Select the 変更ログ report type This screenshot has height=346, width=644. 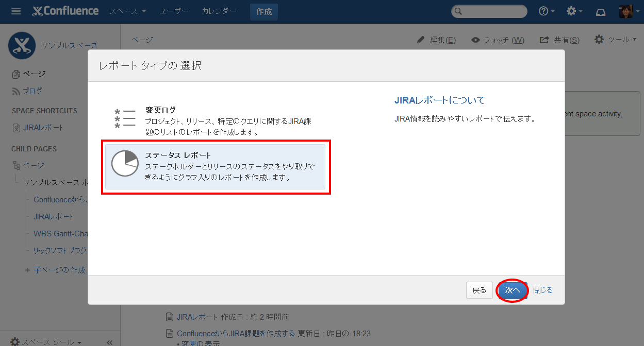215,121
